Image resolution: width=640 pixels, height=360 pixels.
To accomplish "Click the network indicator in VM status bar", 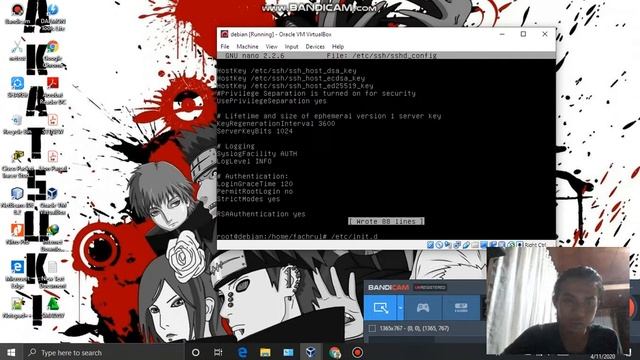I will point(457,245).
